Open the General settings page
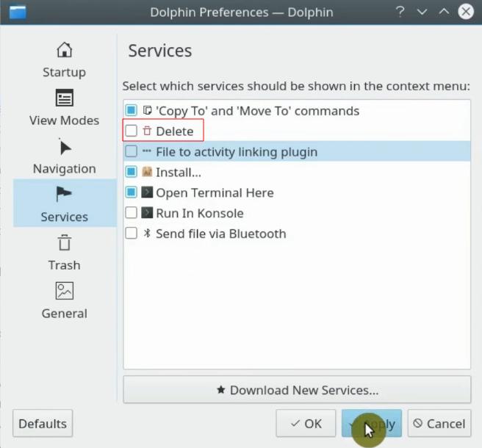Viewport: 482px width, 448px height. coord(64,301)
